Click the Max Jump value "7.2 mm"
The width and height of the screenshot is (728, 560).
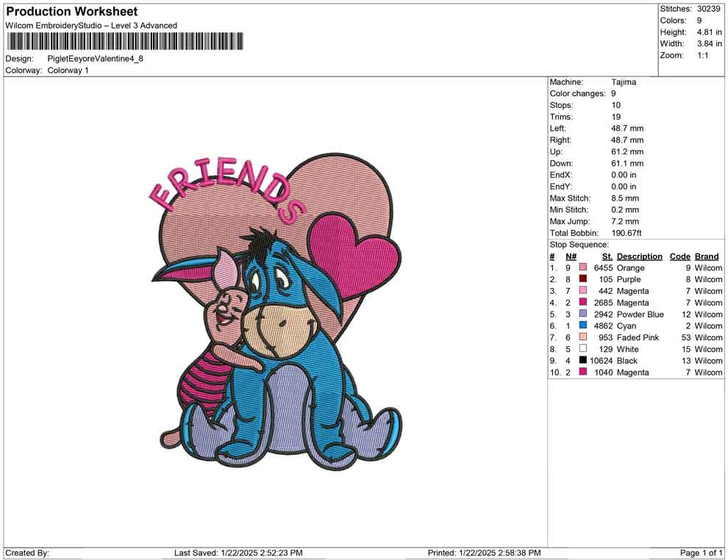point(625,221)
